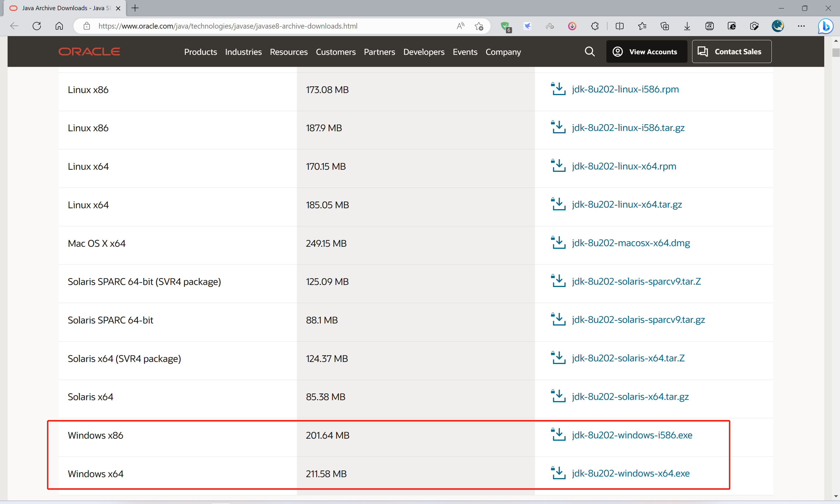Open Collections icon in toolbar
Screen dimensions: 840x504
(664, 26)
